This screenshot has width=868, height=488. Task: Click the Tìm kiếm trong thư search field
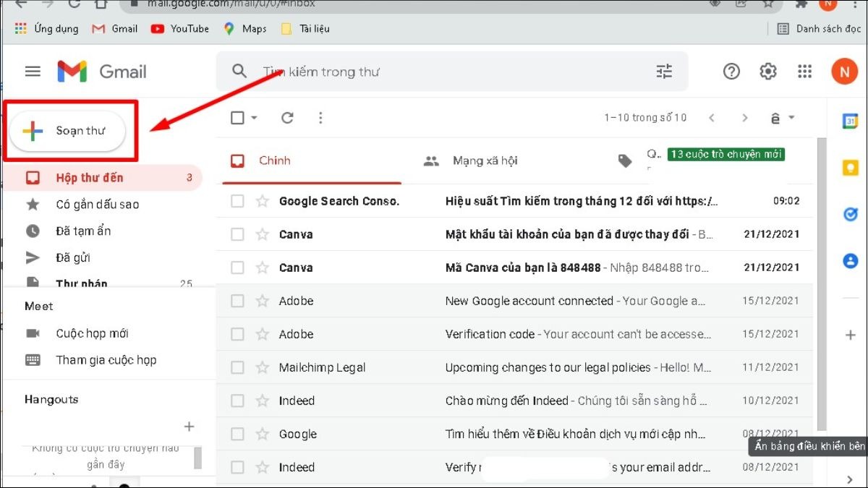[x=452, y=72]
